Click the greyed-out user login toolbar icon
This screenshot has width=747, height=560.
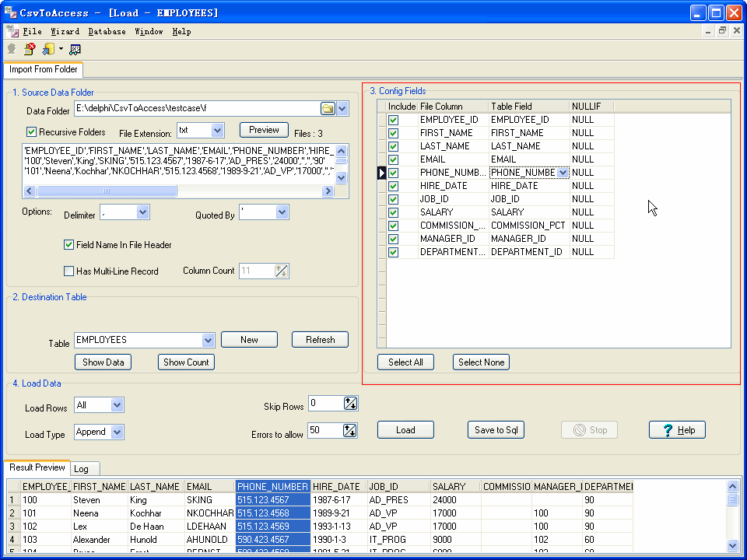click(12, 49)
